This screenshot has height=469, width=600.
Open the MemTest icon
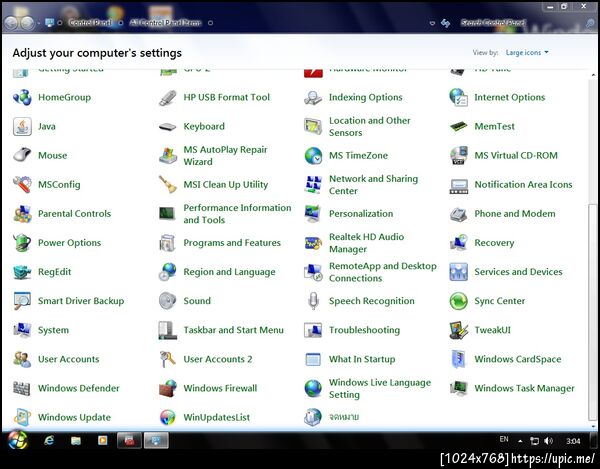tap(458, 126)
